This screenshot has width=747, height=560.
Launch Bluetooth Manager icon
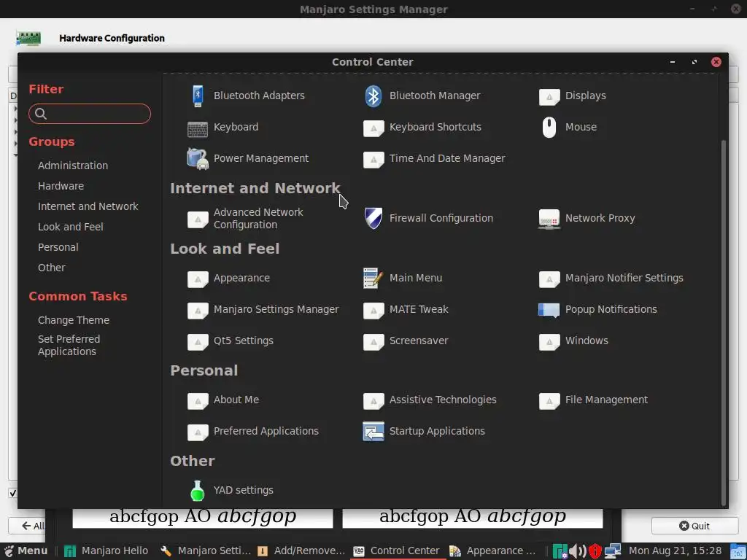tap(373, 96)
